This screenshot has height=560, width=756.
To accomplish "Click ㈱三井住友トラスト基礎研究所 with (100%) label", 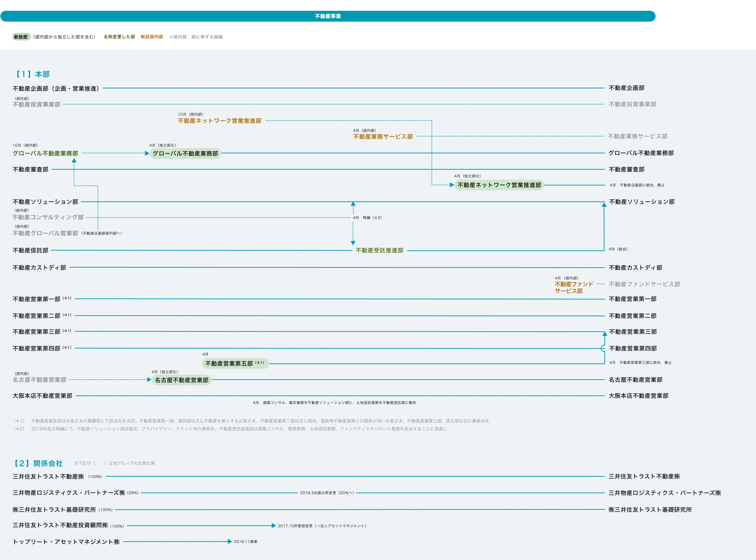I will 62,509.
